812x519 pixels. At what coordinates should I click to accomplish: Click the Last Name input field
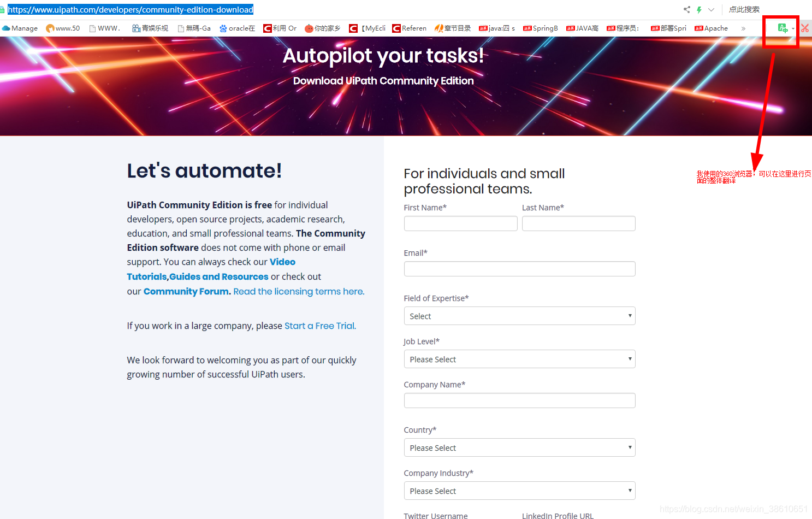tap(578, 223)
